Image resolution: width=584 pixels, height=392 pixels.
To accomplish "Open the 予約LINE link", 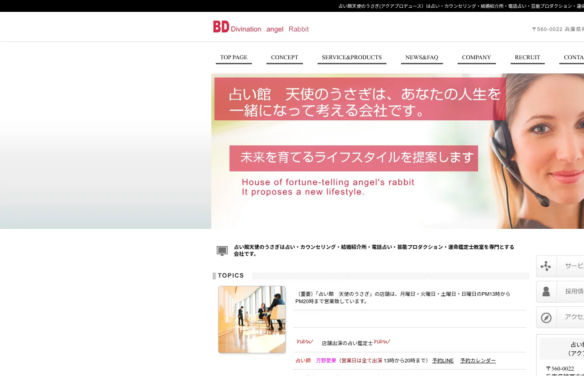I will (x=443, y=361).
